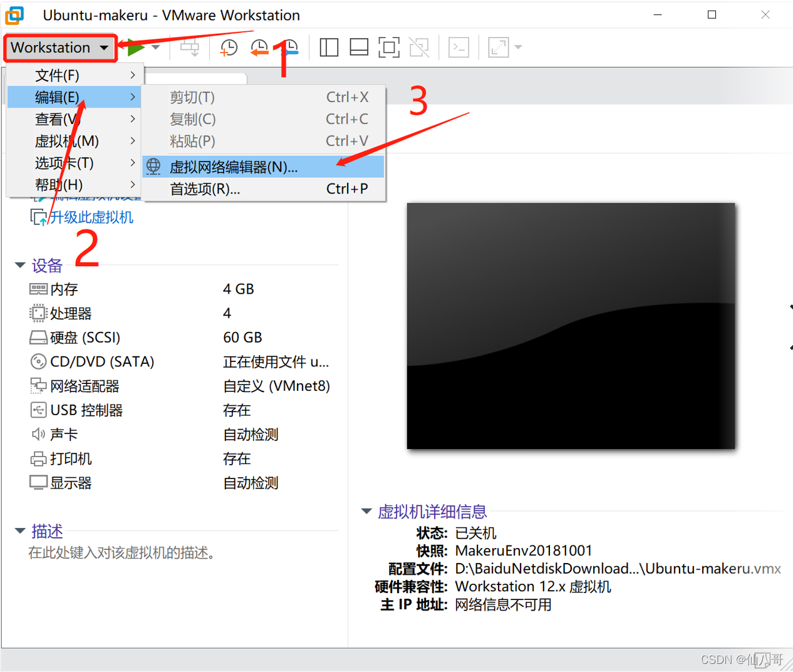
Task: Click the thumbnail bar view icon
Action: coord(358,47)
